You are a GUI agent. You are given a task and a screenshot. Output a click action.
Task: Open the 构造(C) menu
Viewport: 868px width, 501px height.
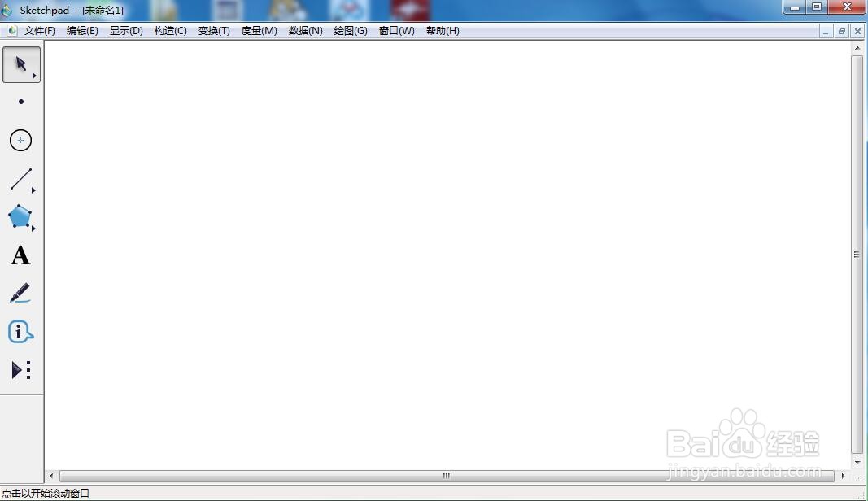tap(171, 31)
